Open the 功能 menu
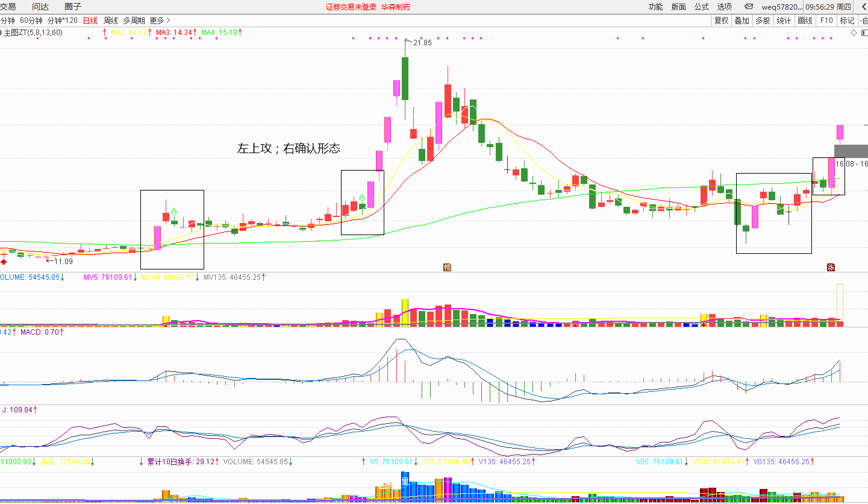The height and width of the screenshot is (504, 868). (x=655, y=7)
